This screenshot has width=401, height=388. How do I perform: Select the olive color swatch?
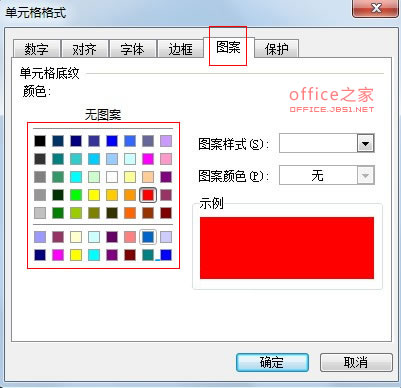pyautogui.click(x=94, y=213)
